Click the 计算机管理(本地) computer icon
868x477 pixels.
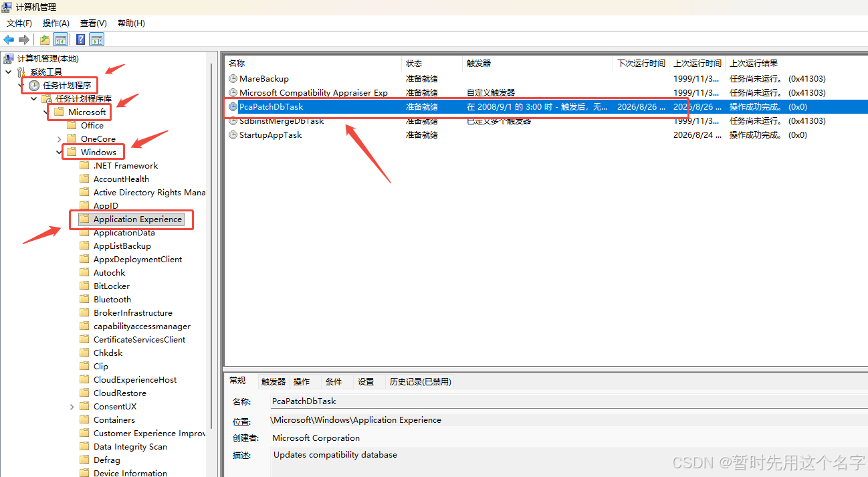pos(9,59)
